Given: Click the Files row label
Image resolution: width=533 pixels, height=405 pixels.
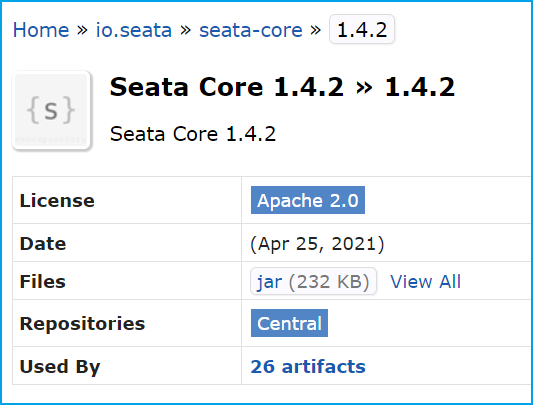Looking at the screenshot, I should [42, 282].
